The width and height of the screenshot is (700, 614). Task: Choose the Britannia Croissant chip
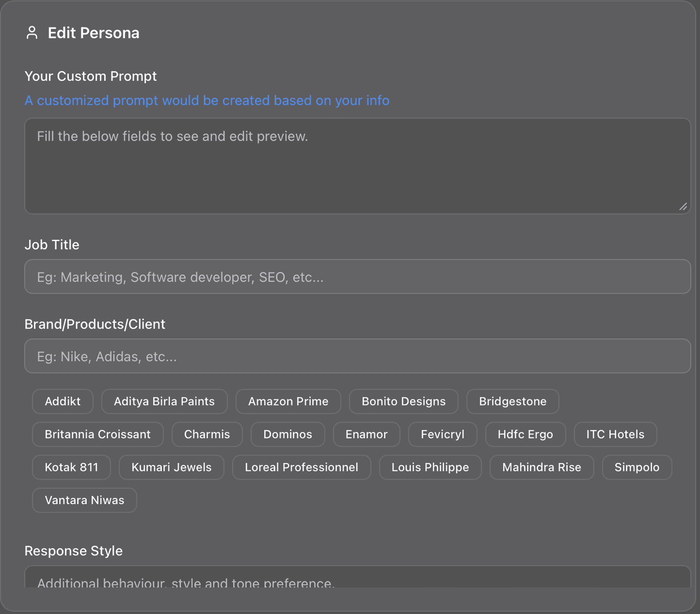click(x=98, y=434)
